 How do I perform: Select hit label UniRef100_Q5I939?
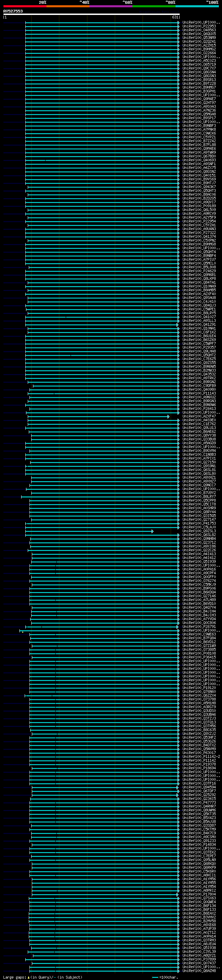[x=199, y=561]
